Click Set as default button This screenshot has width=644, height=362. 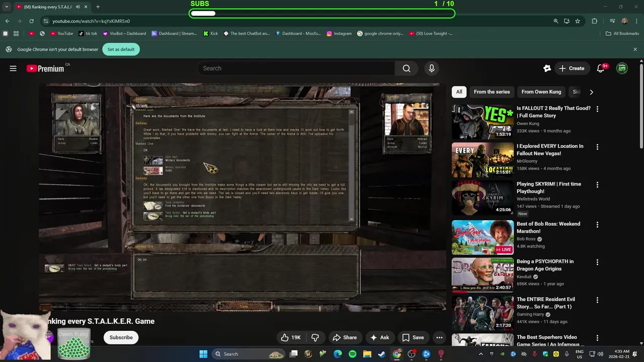(121, 49)
